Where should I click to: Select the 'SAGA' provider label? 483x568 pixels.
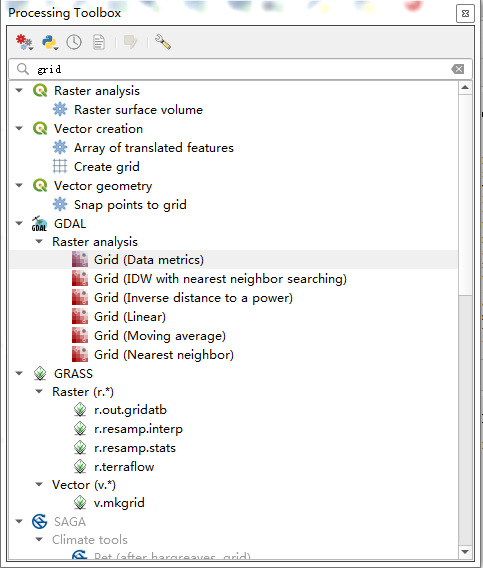point(70,522)
